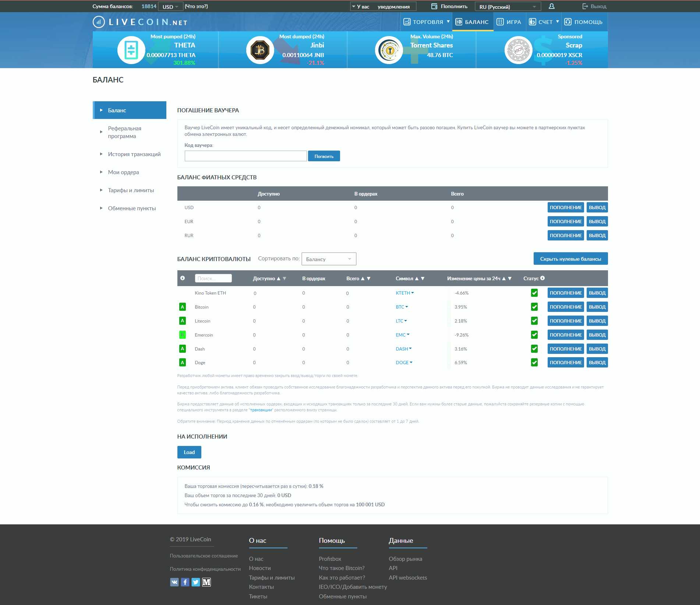Click the Jinbi coin icon
Image resolution: width=700 pixels, height=605 pixels.
[260, 50]
